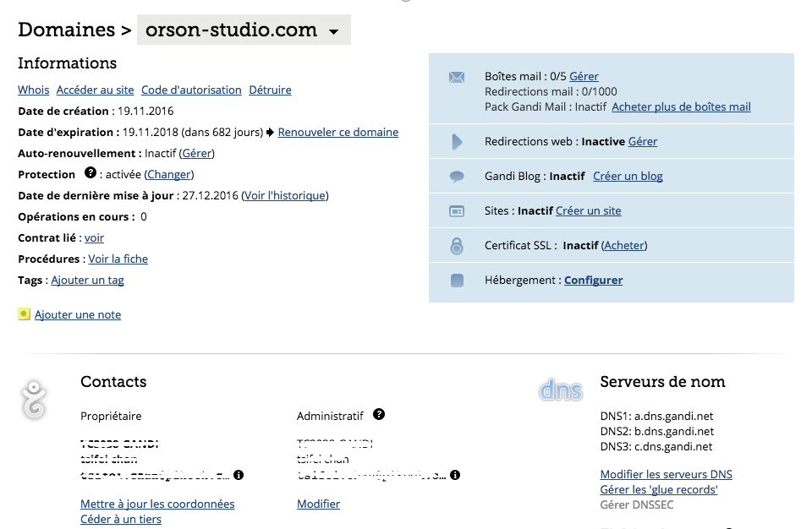Click Configurer next to Hébergement
Viewport: 812px width, 529px height.
[x=594, y=281]
